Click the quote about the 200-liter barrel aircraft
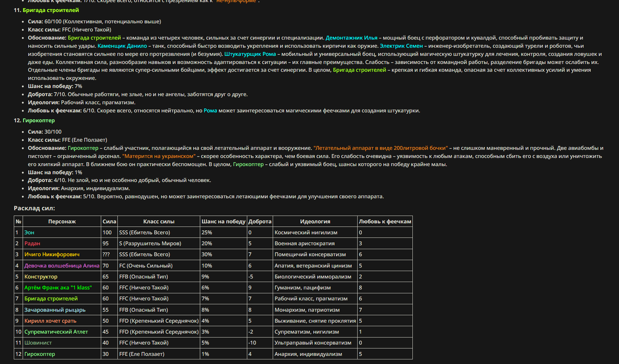 [381, 148]
